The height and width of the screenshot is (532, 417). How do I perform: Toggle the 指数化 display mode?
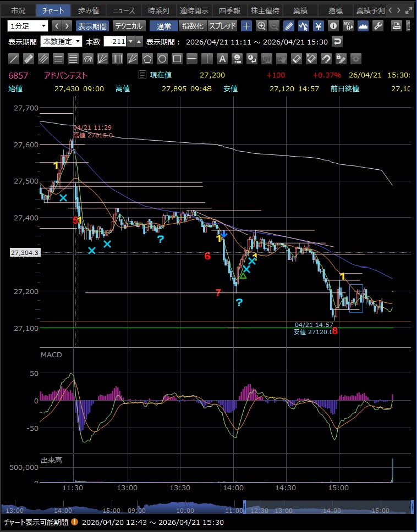(193, 26)
